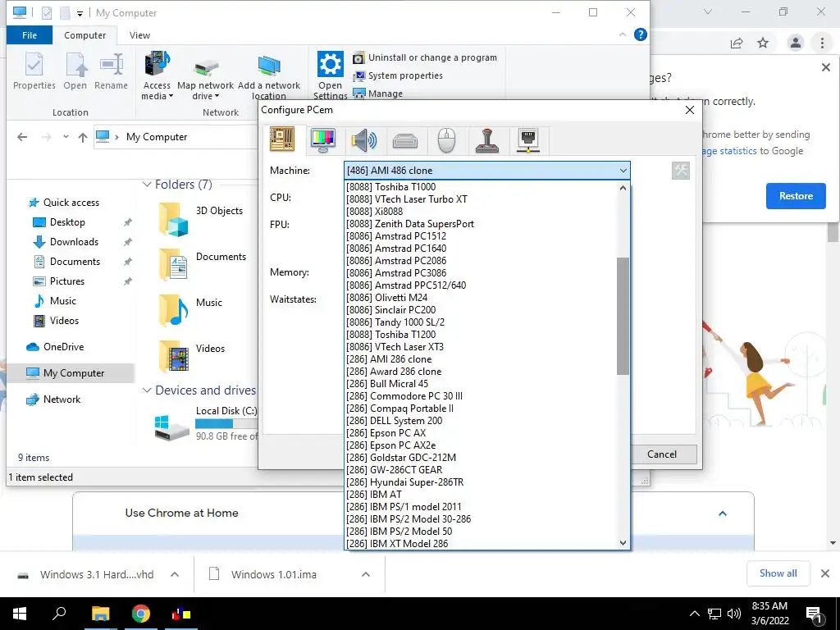The image size is (840, 630).
Task: Click the Chrome bookmark star icon
Action: 763,43
